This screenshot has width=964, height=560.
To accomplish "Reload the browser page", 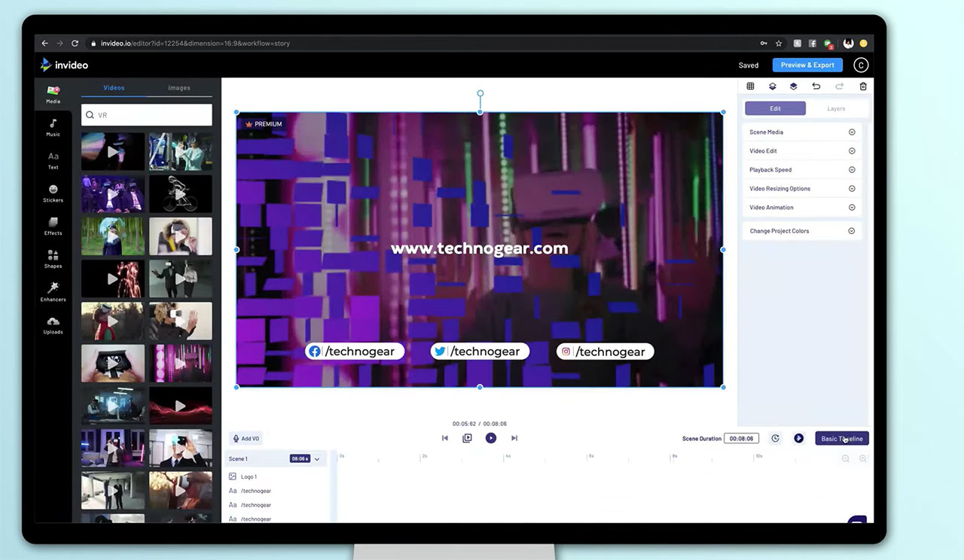I will pos(75,44).
